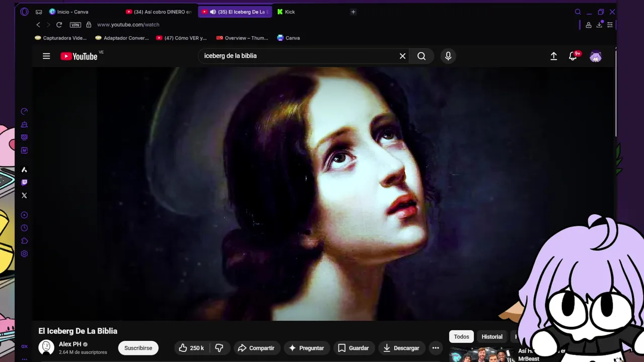Open the Adaptador Conver... bookmark
This screenshot has height=362, width=644.
(122, 38)
